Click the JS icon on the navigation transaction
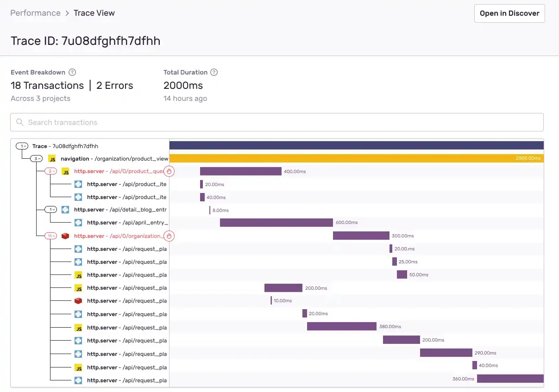Screen dimensions: 559x392 [x=52, y=158]
